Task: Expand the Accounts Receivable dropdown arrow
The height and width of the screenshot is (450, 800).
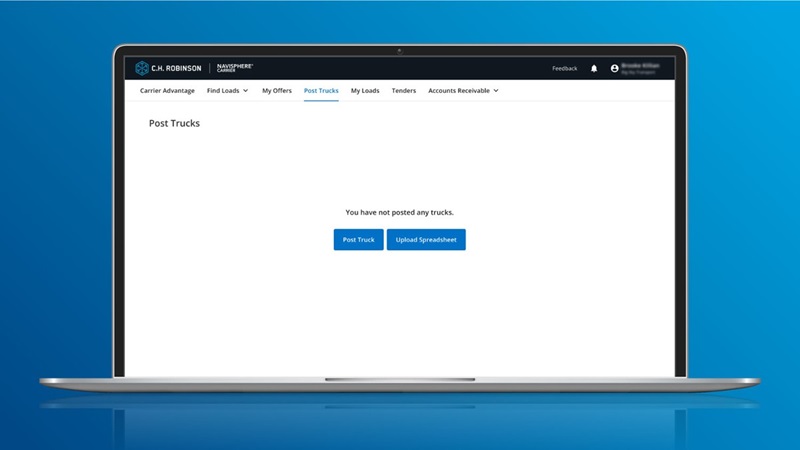Action: [x=496, y=91]
